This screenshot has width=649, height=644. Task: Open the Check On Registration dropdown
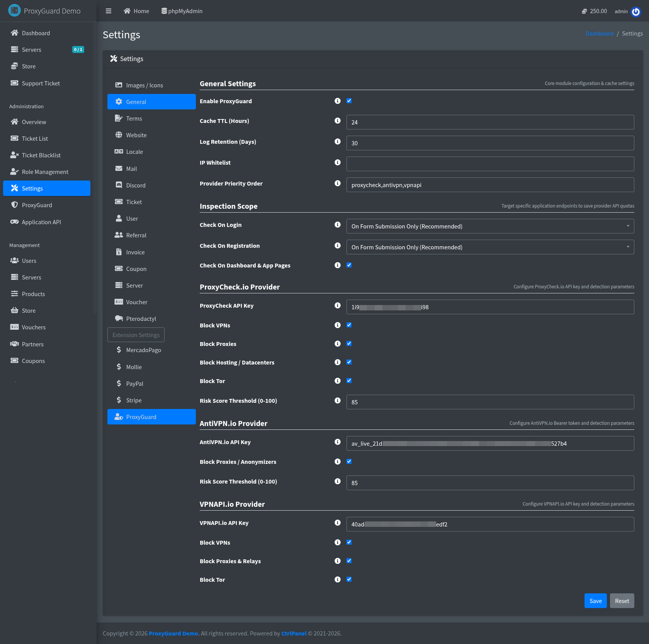click(x=490, y=247)
